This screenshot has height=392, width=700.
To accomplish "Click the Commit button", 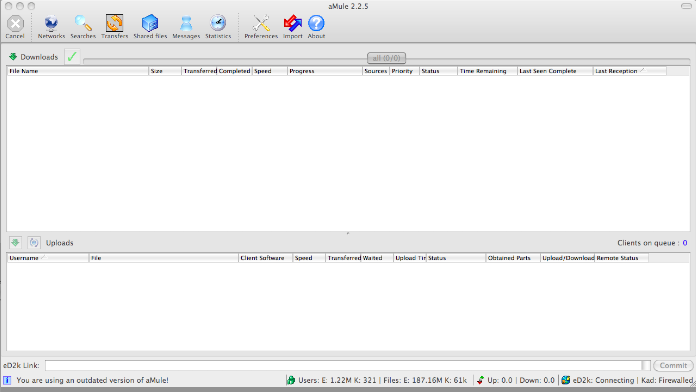I will (x=673, y=365).
